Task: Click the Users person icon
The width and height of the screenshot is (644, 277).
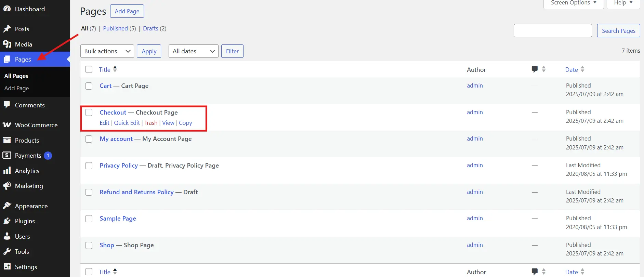Action: [x=7, y=236]
